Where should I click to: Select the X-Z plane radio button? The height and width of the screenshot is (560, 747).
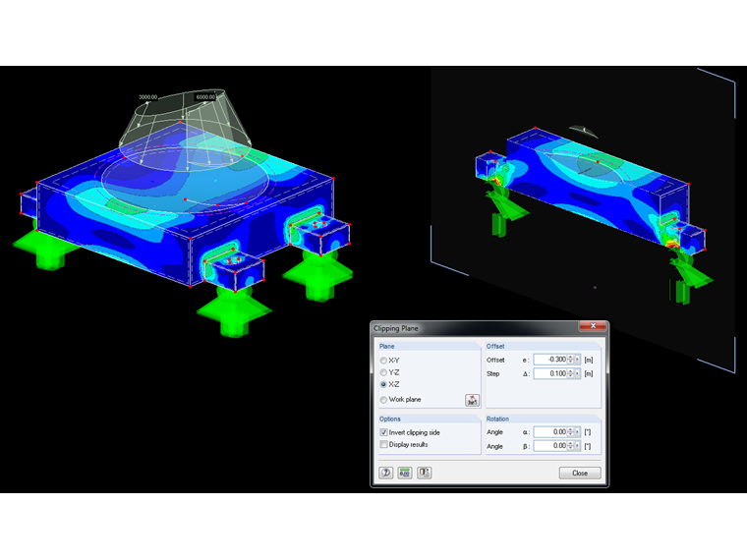[383, 384]
